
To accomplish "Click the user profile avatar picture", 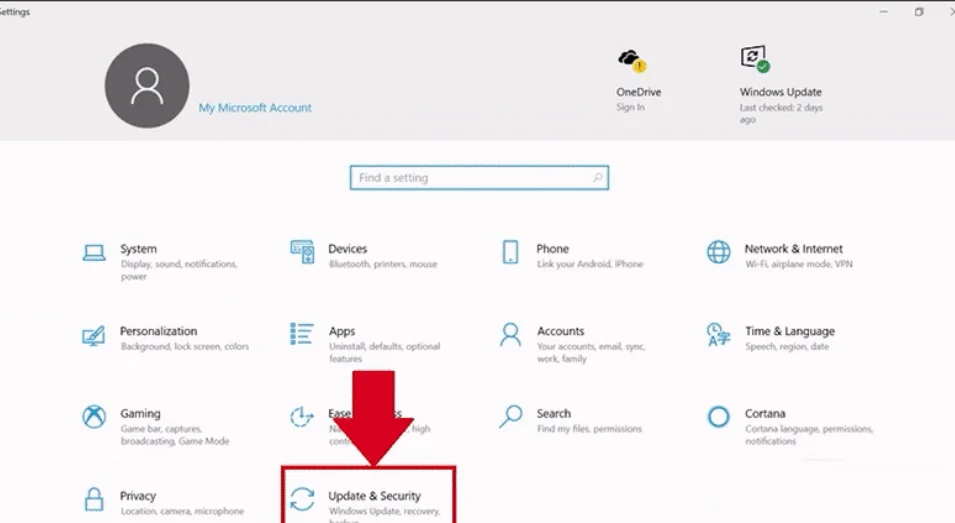I will 147,86.
